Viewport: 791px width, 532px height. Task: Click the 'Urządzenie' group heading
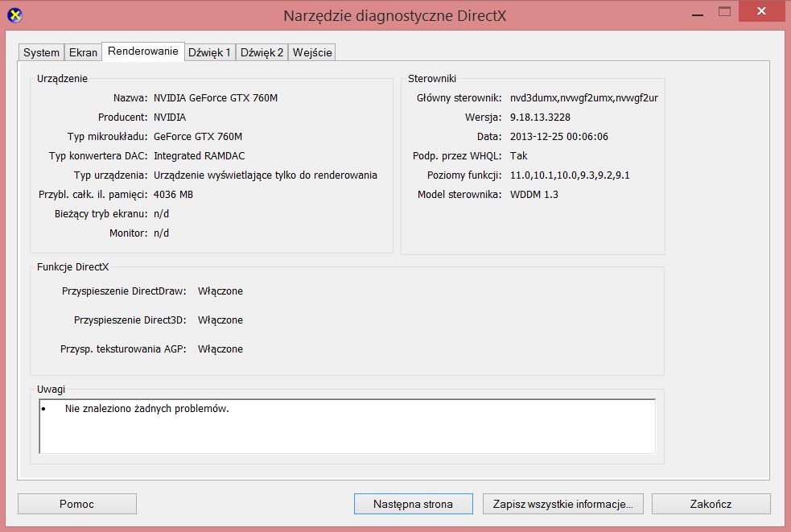pyautogui.click(x=62, y=79)
